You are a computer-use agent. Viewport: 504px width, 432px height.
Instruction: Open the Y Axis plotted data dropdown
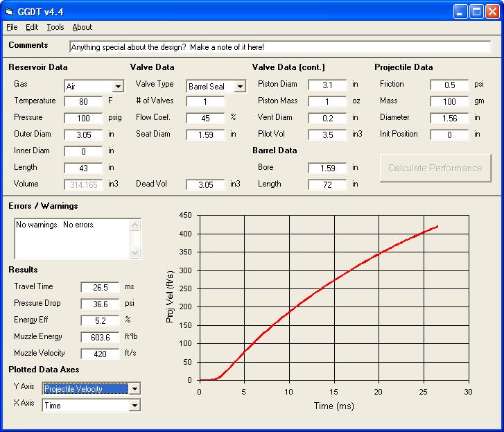pos(134,389)
